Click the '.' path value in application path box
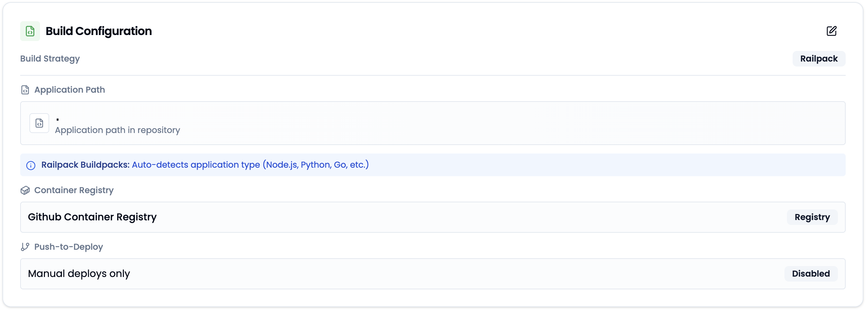This screenshot has width=868, height=312. pyautogui.click(x=57, y=120)
